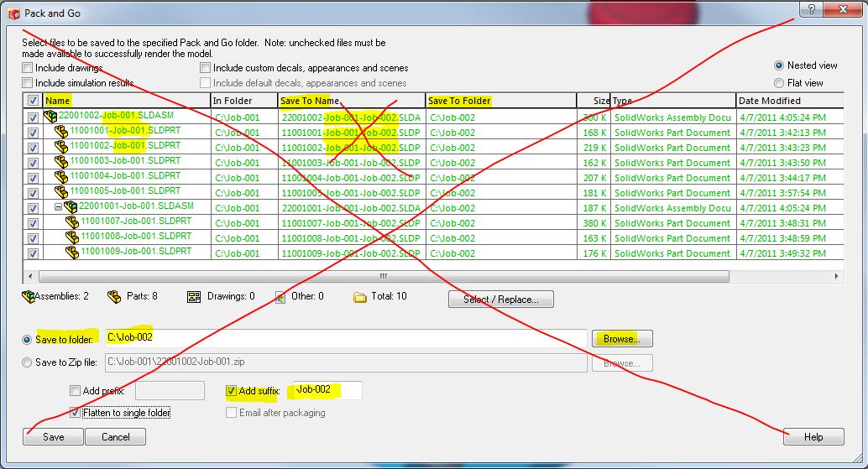Click Browse... next to Save to folder
Viewport: 868px width, 469px height.
click(x=622, y=338)
